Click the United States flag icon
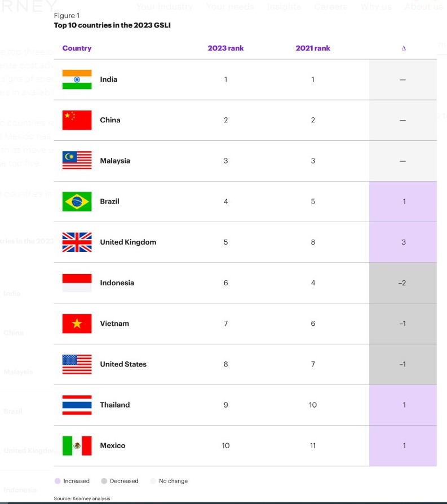Viewport: 447px width, 504px height. coord(77,364)
